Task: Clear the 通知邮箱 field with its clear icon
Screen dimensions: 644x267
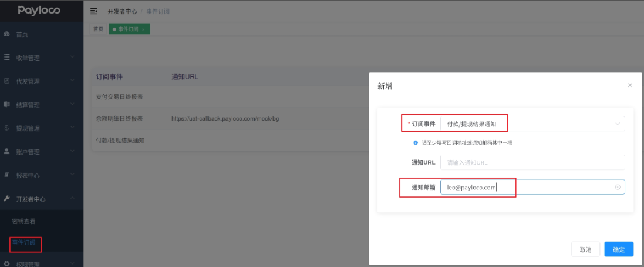Action: [618, 187]
